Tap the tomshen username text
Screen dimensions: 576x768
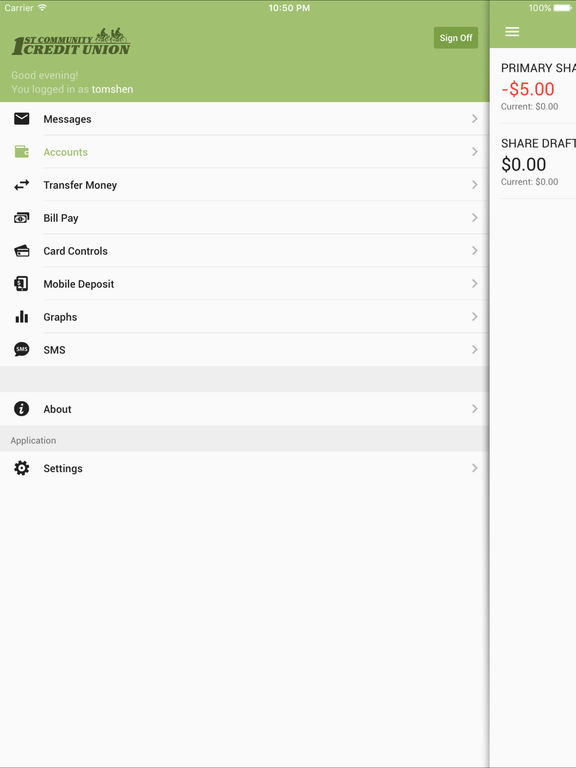coord(112,89)
